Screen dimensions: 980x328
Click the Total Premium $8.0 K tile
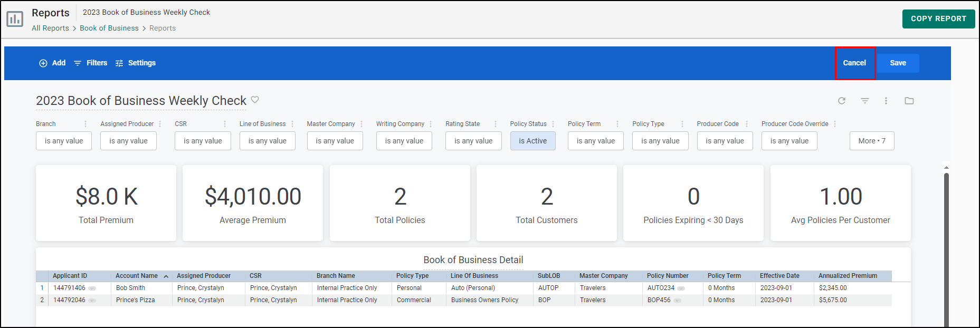[x=106, y=203]
